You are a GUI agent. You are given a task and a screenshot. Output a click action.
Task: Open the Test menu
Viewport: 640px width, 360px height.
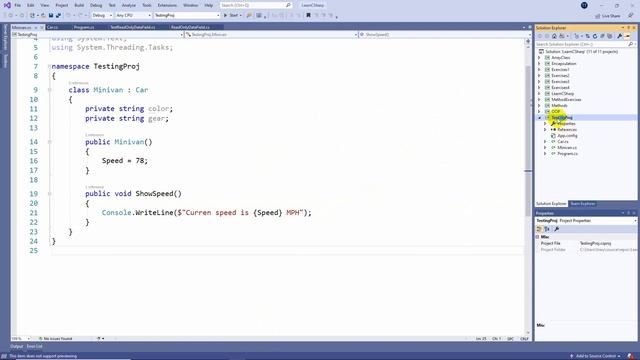[112, 5]
